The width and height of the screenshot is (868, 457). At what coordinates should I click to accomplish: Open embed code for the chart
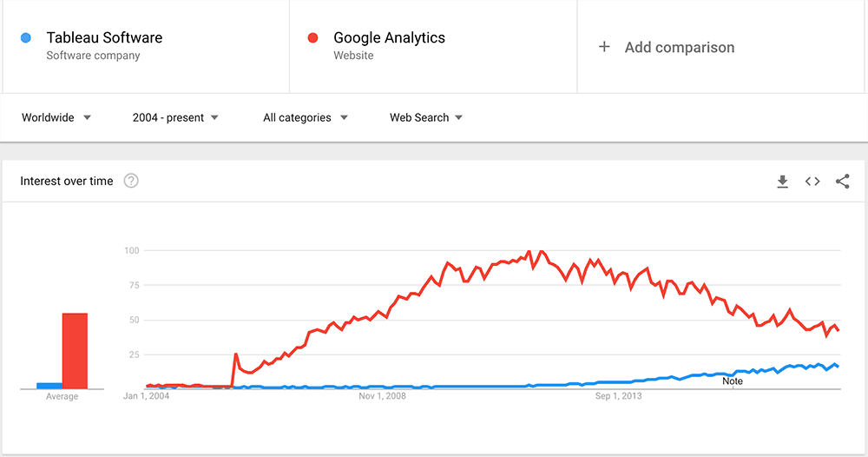pos(812,182)
